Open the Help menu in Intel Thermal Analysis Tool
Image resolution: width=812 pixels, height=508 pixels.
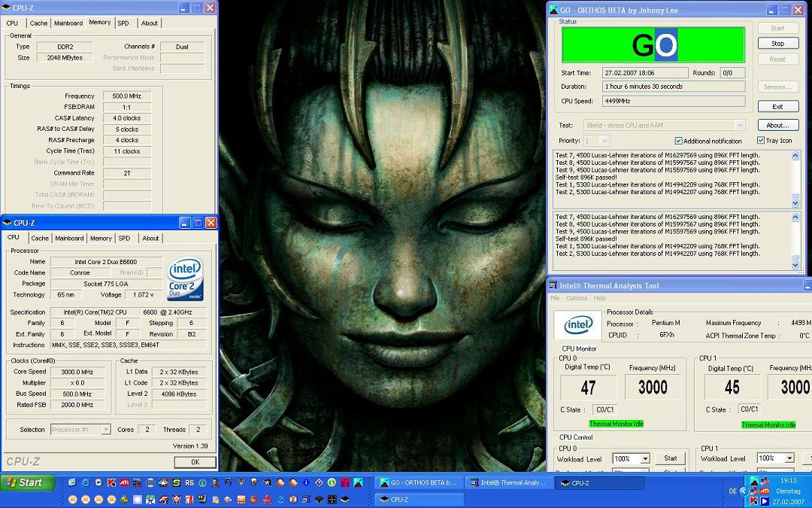coord(600,298)
